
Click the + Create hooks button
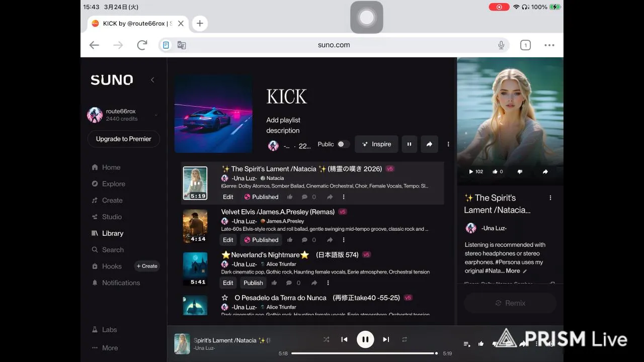[147, 266]
